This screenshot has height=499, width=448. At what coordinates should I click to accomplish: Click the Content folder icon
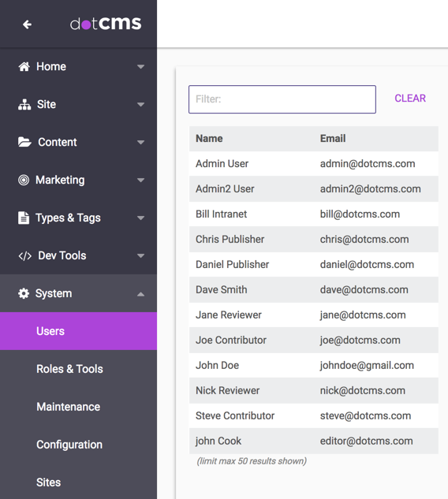click(24, 142)
